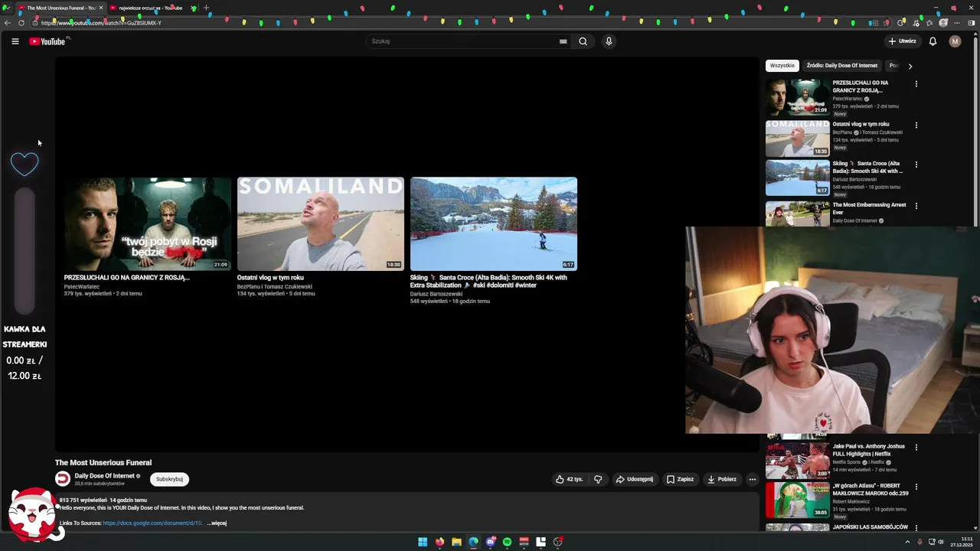This screenshot has height=551, width=980.
Task: Open options menu for Ostatni vlog w tym roku
Action: (916, 125)
